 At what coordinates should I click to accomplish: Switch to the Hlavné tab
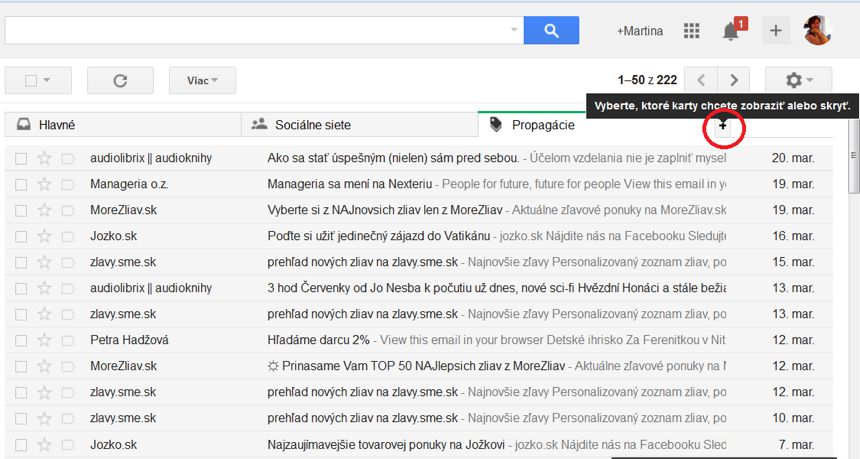(x=123, y=125)
